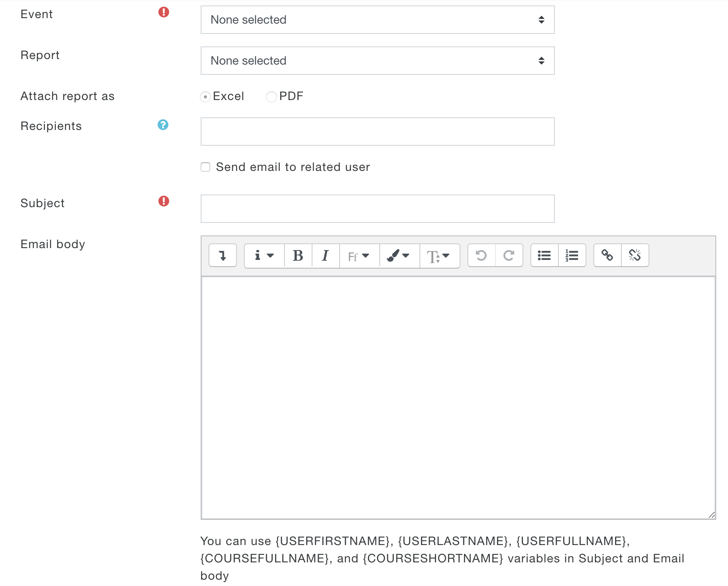Open the text color brush dropdown
This screenshot has width=728, height=586.
(400, 256)
